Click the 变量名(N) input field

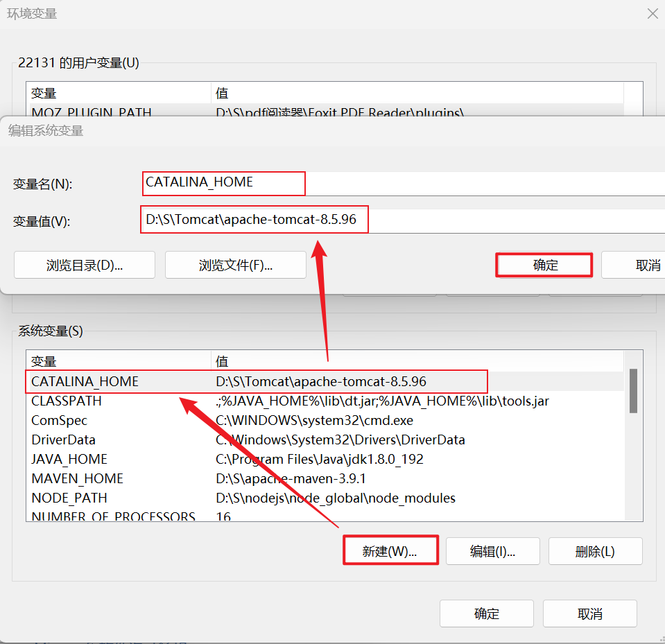point(404,184)
